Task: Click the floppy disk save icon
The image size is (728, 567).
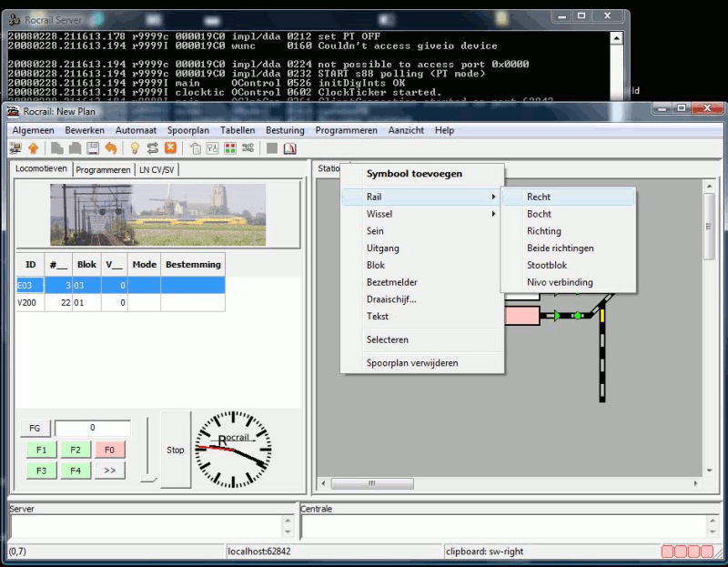Action: [93, 148]
